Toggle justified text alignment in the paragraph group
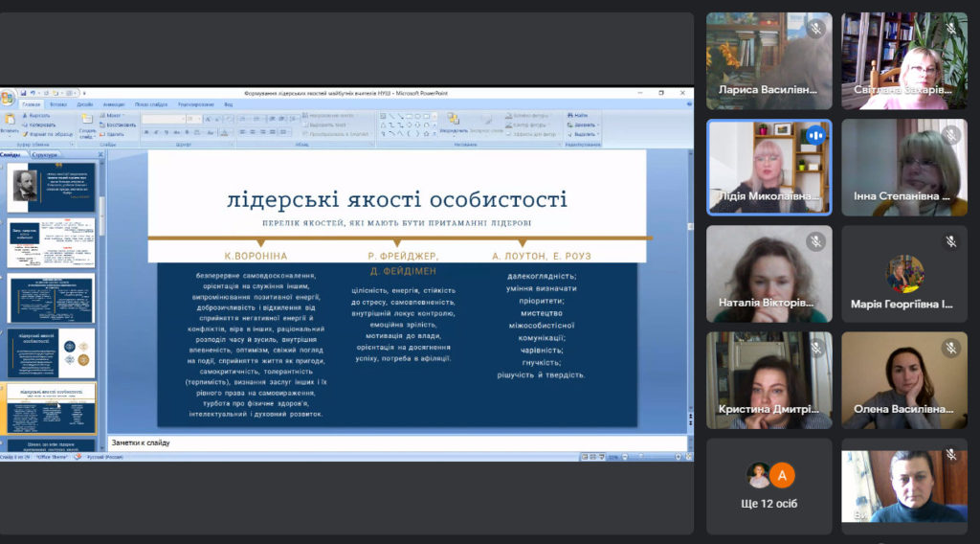980x544 pixels. (273, 132)
